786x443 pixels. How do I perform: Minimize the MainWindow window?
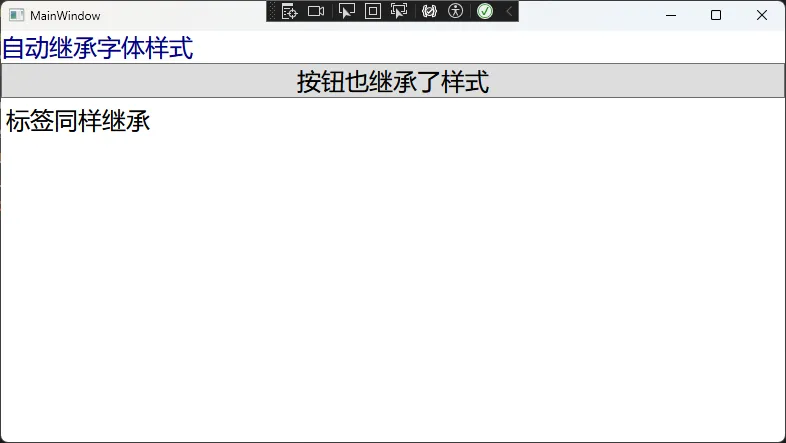(x=670, y=15)
